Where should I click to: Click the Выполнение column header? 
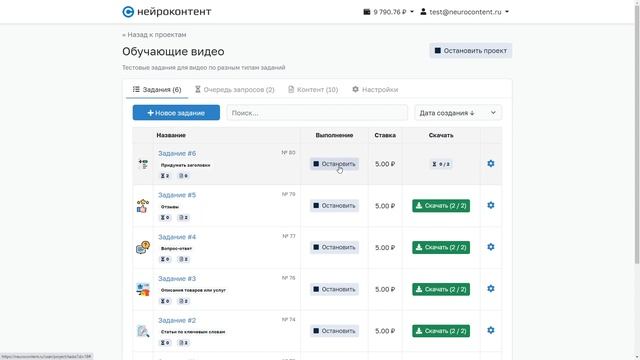(x=334, y=135)
